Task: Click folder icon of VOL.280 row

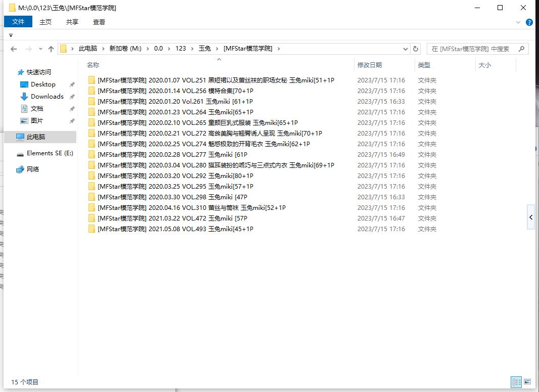Action: point(92,165)
